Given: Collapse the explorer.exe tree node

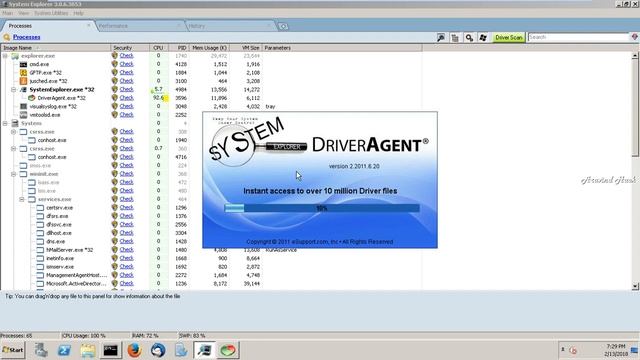Looking at the screenshot, I should click(5, 56).
